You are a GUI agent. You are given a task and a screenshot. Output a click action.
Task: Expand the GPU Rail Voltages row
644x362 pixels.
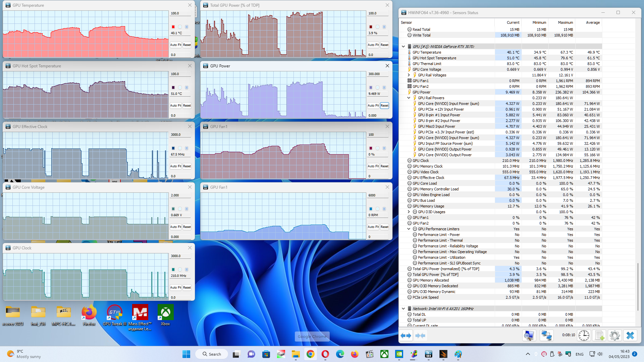(x=409, y=75)
